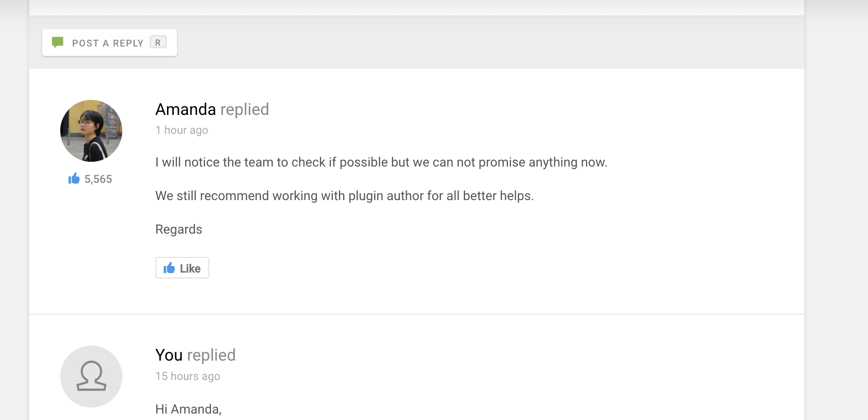Click the 'Like' label text
Image resolution: width=868 pixels, height=420 pixels.
click(190, 268)
